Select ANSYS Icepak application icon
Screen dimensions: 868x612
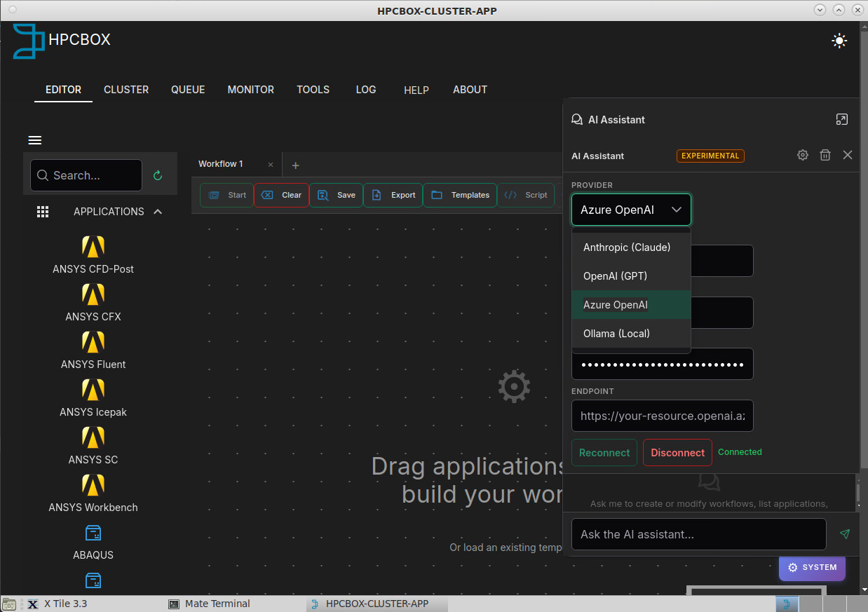point(93,390)
